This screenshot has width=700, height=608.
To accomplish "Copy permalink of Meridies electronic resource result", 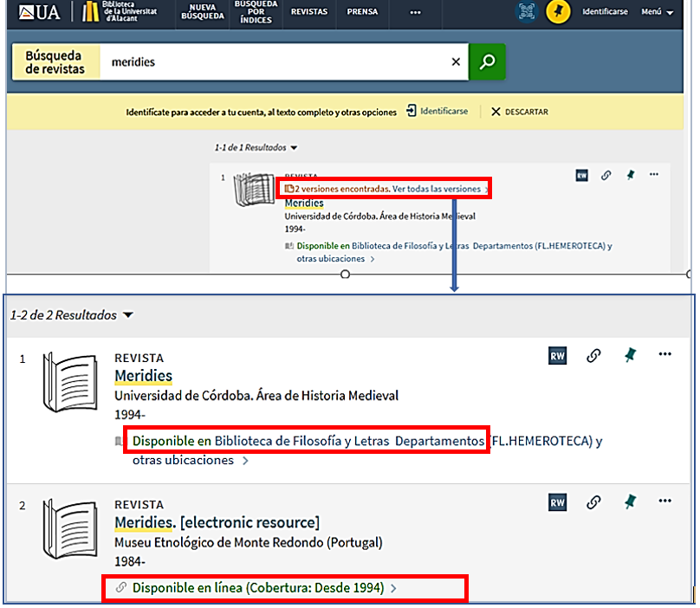I will tap(594, 501).
